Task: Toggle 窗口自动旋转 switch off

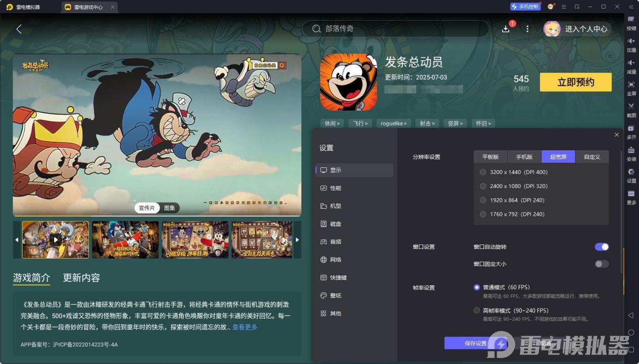Action: click(602, 247)
